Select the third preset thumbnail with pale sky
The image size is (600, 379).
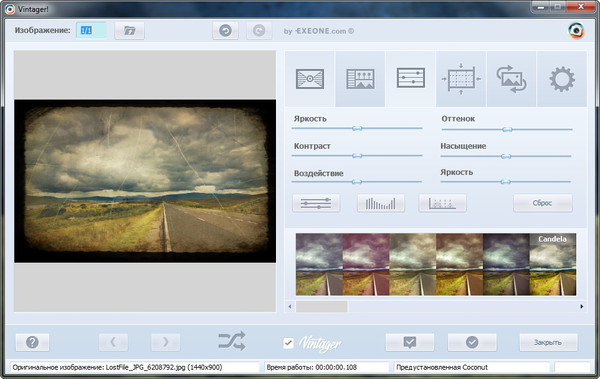(x=412, y=264)
